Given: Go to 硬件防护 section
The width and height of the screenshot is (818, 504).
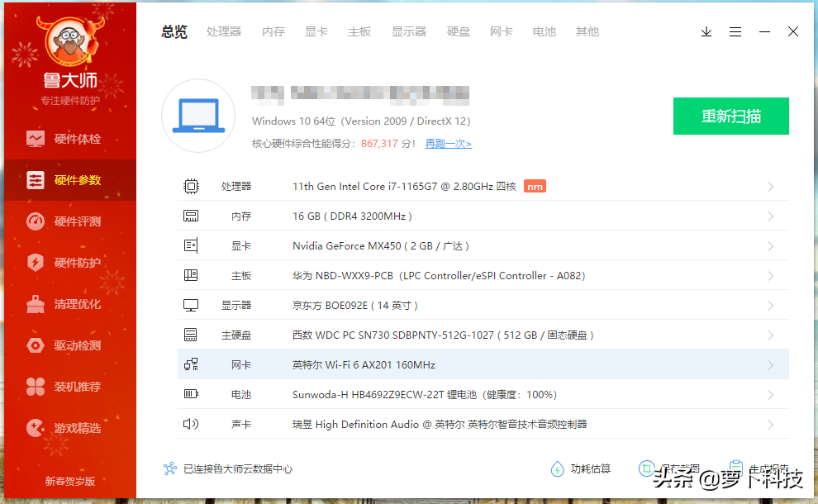Looking at the screenshot, I should [70, 263].
